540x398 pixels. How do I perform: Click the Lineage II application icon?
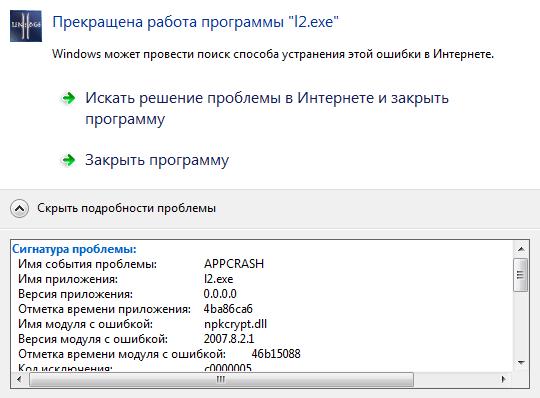[26, 26]
